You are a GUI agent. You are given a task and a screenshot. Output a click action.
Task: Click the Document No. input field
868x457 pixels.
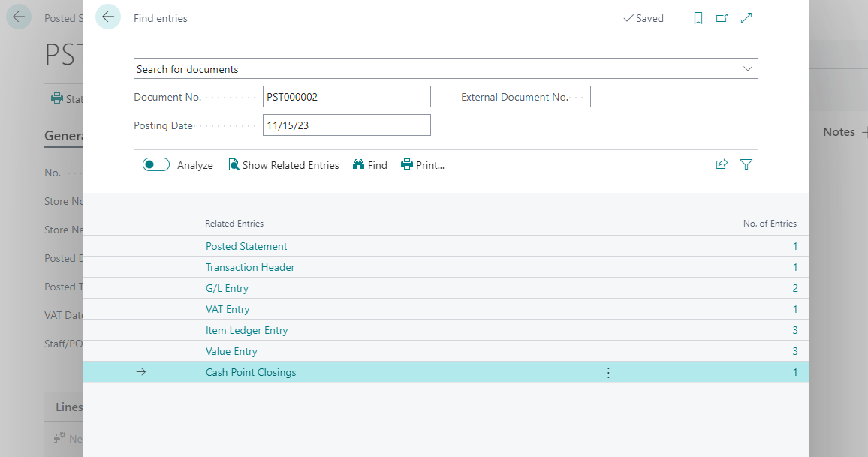346,97
